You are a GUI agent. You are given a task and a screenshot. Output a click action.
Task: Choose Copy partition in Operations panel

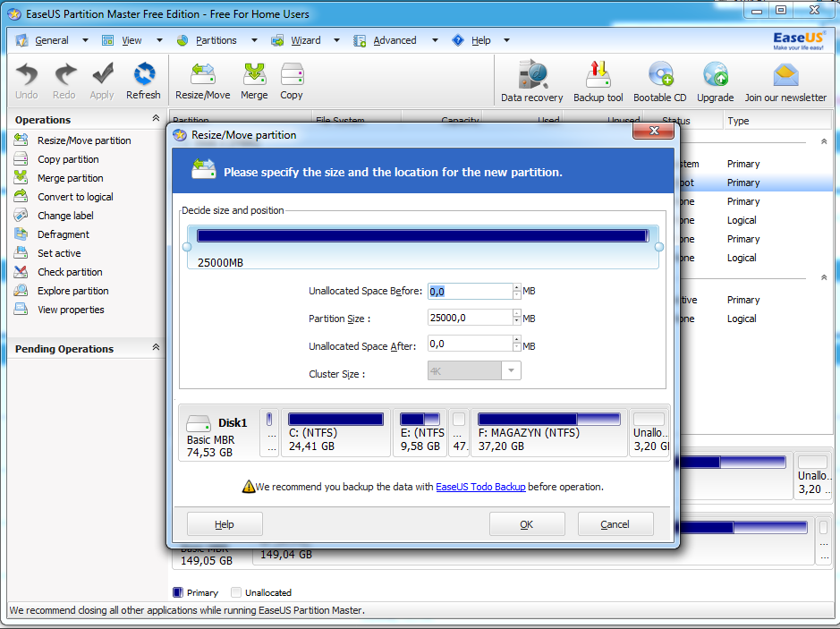68,159
